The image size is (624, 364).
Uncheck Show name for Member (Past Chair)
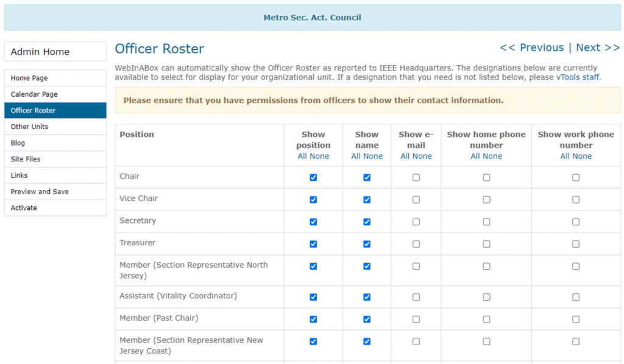[367, 319]
